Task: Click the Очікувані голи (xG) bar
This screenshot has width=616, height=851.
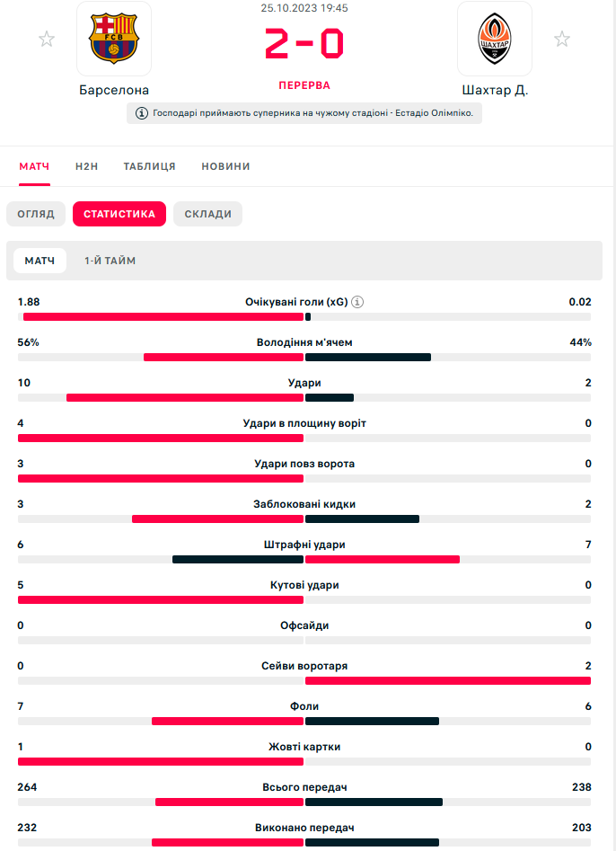Action: (304, 316)
